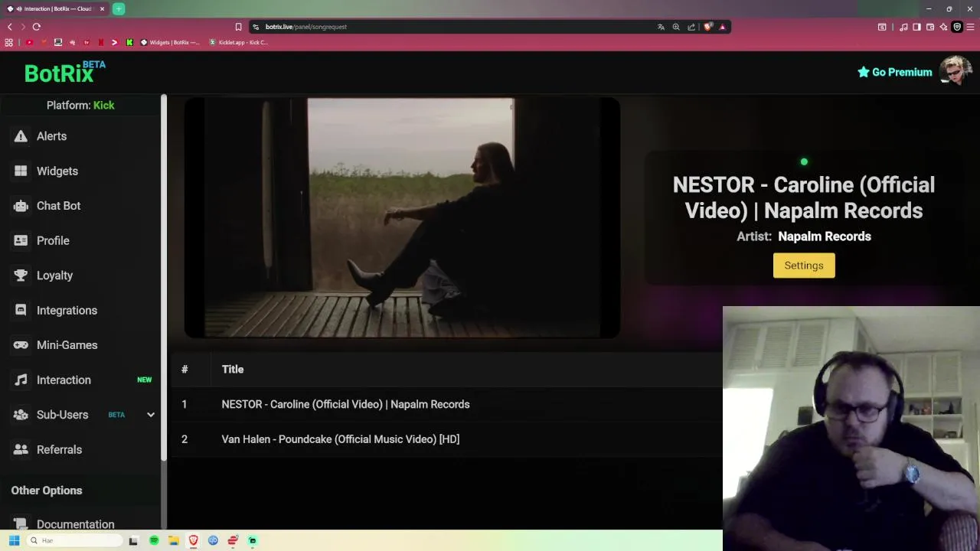The width and height of the screenshot is (980, 551).
Task: Open Spotify from the taskbar
Action: [154, 540]
